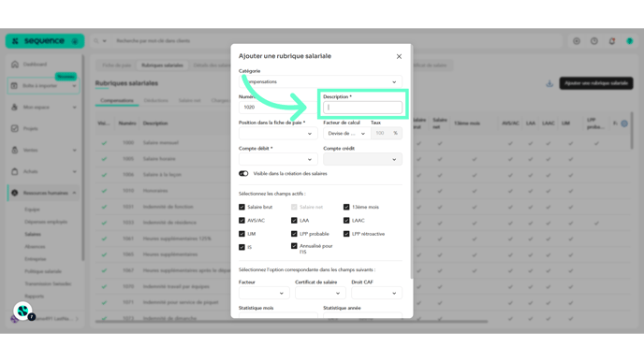Open the floating Sequence help widget
Image resolution: width=644 pixels, height=362 pixels.
[23, 311]
